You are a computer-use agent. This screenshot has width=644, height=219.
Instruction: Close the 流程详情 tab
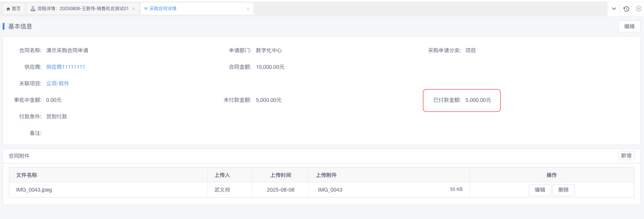tap(134, 9)
